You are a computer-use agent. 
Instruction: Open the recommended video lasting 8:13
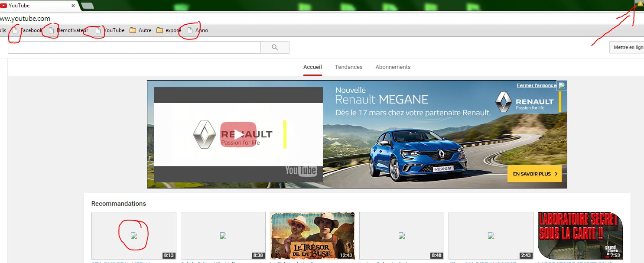click(134, 236)
